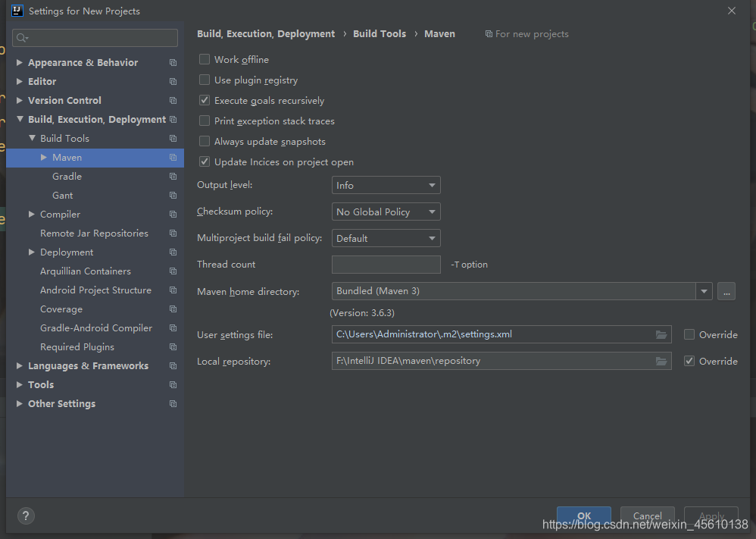Open the Checksum policy dropdown

[386, 212]
